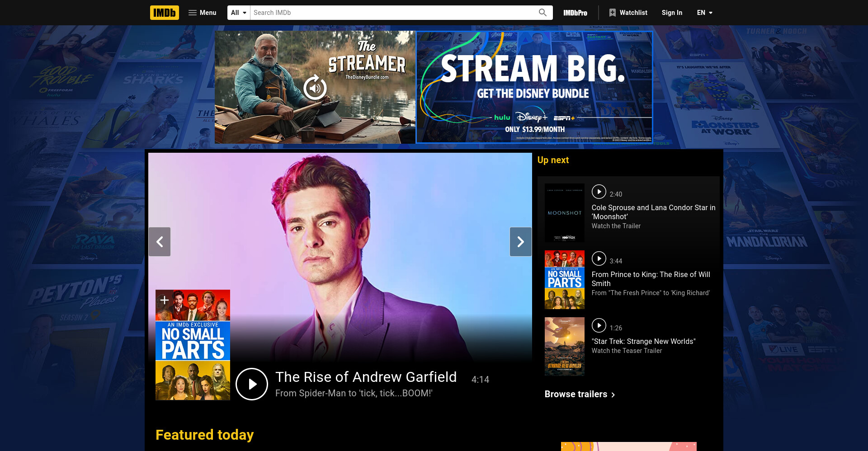Play the Rise of Will Smith video
This screenshot has width=868, height=451.
pyautogui.click(x=599, y=258)
